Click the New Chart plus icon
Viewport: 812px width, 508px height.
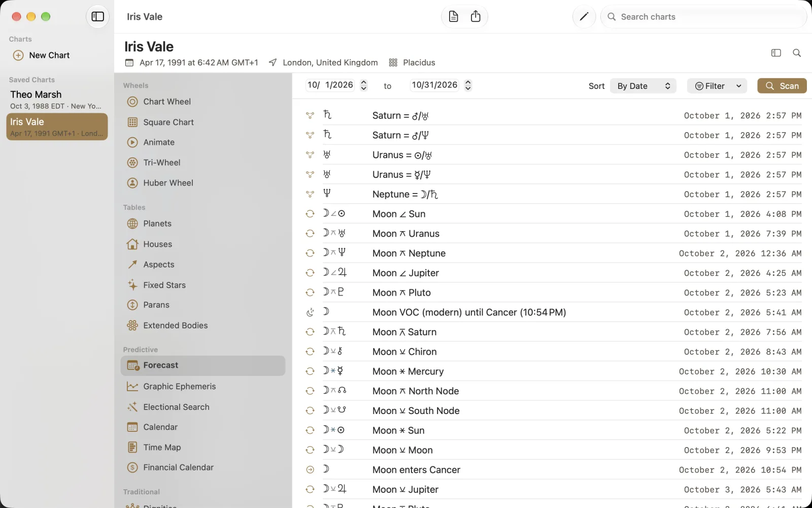pyautogui.click(x=18, y=55)
